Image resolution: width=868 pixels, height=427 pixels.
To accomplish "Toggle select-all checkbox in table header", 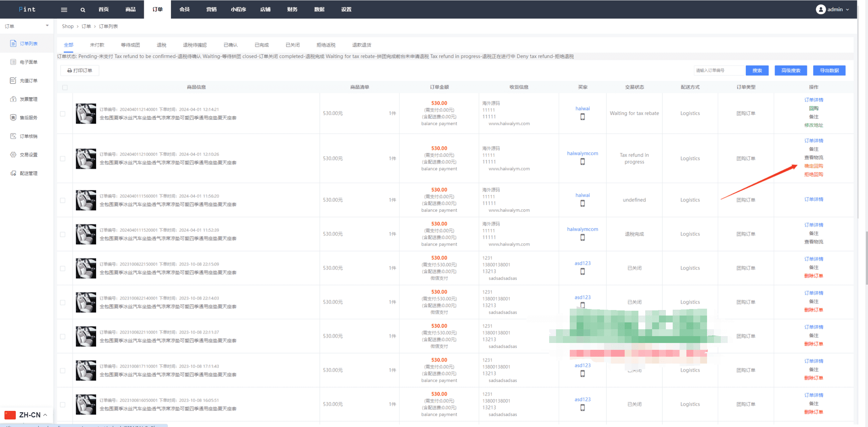I will click(x=65, y=87).
